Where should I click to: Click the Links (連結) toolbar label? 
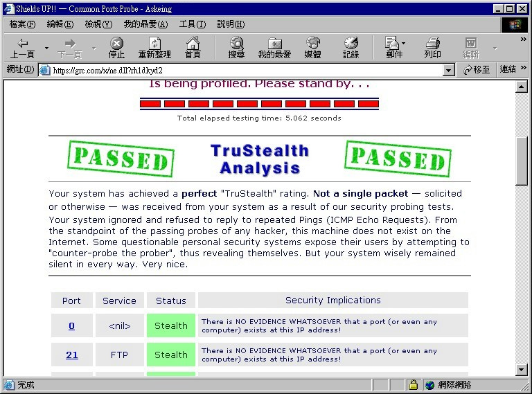(x=508, y=69)
